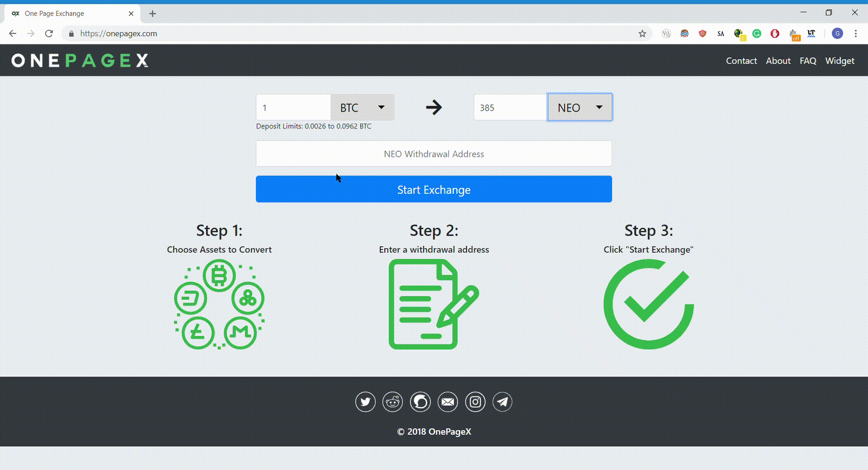Click the Step 1: heading
868x470 pixels.
coord(219,230)
